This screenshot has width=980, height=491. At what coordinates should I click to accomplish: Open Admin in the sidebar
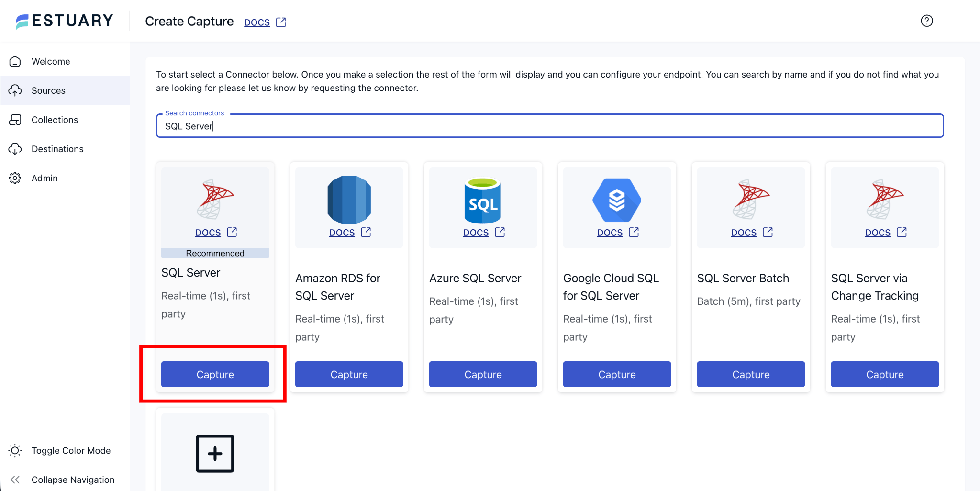65,178
